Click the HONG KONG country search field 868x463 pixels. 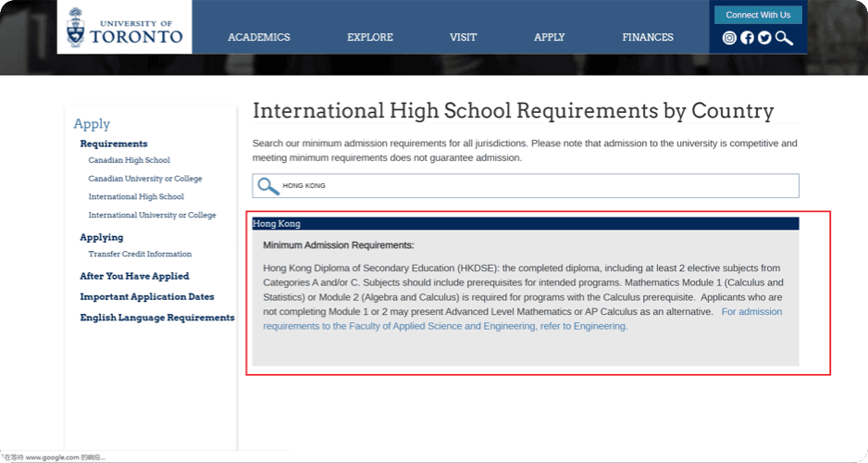click(526, 185)
